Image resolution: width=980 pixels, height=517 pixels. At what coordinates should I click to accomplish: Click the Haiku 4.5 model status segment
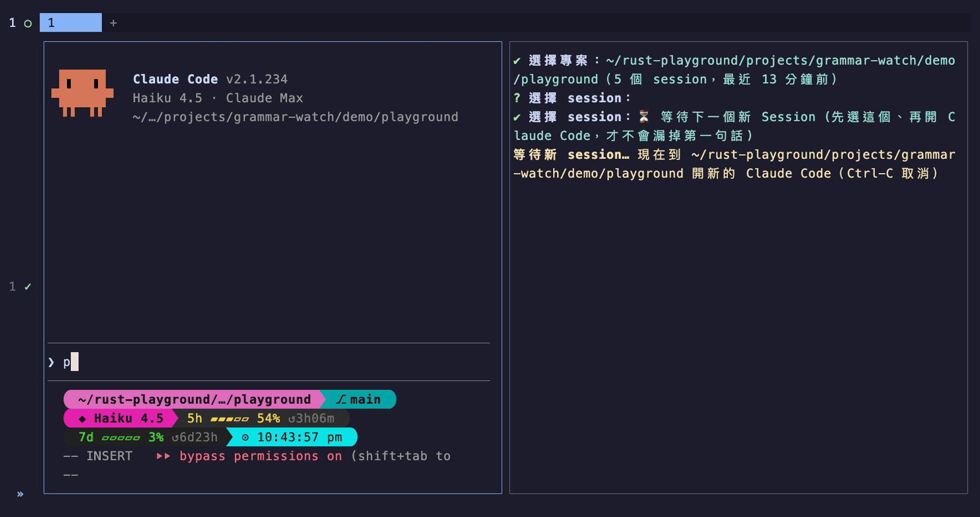(121, 418)
